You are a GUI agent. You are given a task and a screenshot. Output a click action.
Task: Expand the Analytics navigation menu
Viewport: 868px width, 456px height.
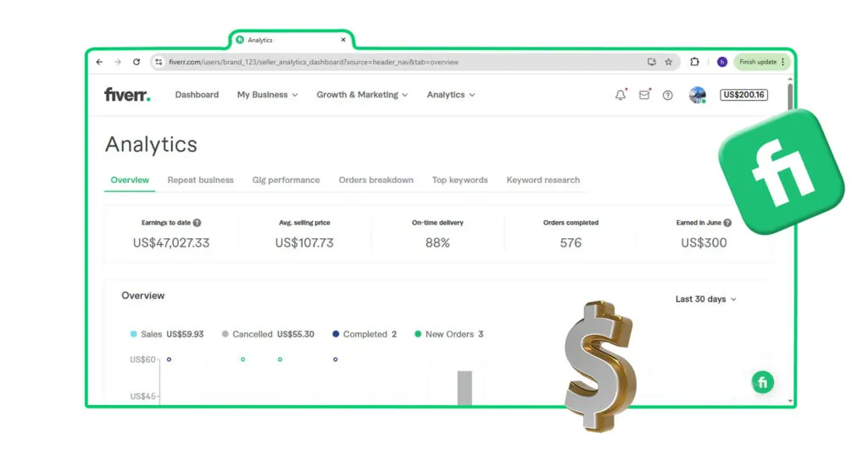[x=450, y=95]
